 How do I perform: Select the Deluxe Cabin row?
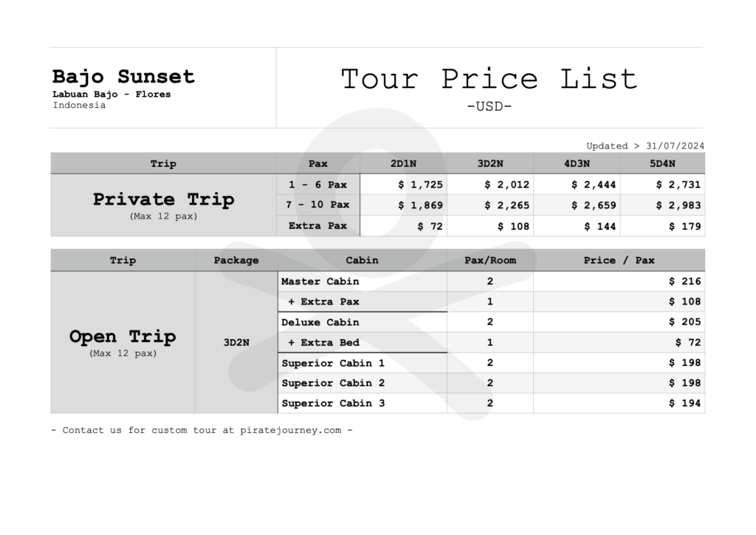click(x=491, y=321)
